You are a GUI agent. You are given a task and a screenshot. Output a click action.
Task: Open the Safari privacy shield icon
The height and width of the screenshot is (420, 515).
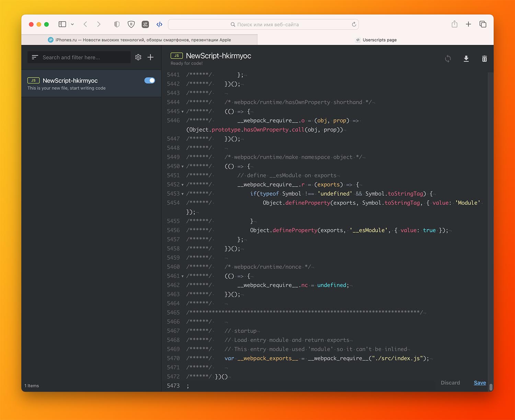pyautogui.click(x=117, y=24)
